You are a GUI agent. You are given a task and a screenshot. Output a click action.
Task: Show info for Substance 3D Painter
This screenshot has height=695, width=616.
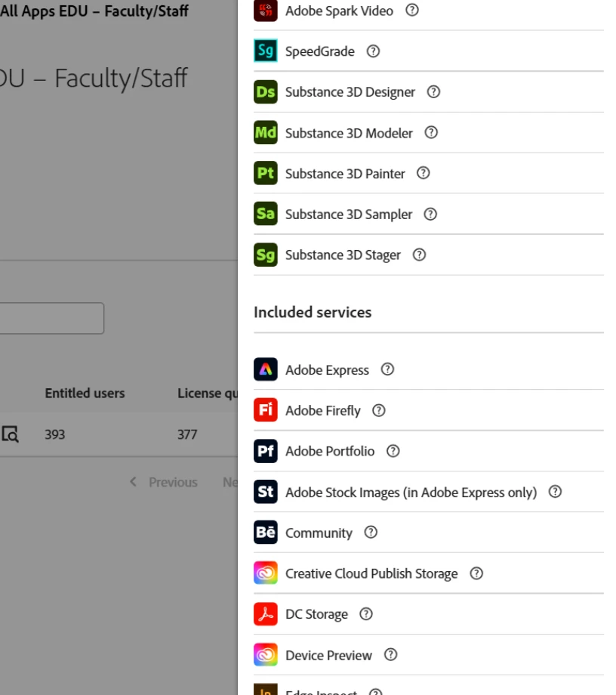[423, 173]
